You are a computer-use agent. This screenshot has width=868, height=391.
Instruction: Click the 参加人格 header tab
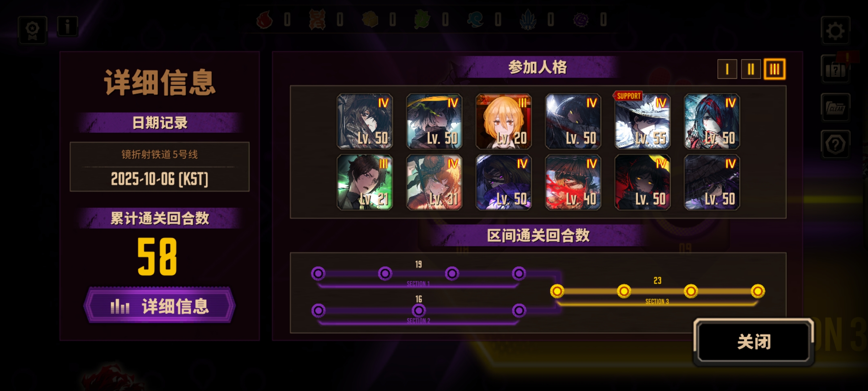(x=537, y=67)
